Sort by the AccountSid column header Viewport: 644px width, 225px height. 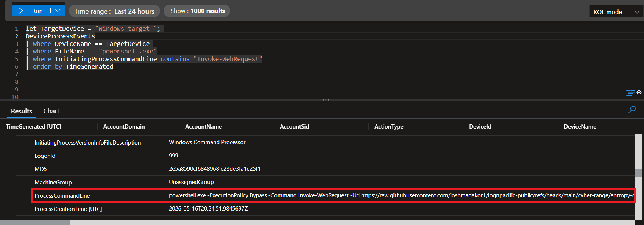pos(294,127)
